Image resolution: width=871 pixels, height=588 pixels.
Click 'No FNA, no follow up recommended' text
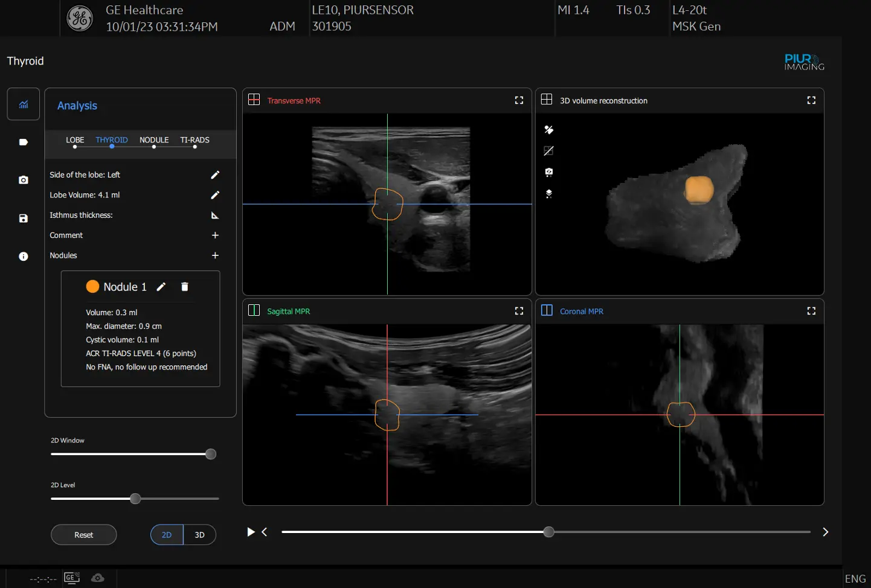(x=147, y=367)
